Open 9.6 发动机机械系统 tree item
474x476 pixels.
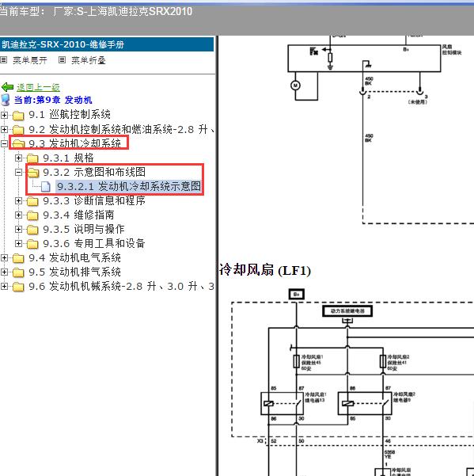(x=121, y=286)
